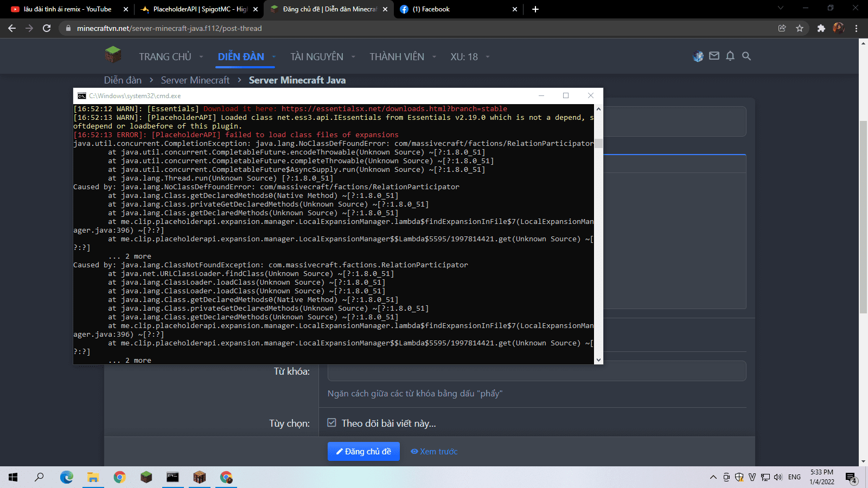The height and width of the screenshot is (488, 868).
Task: Reload the page with the refresh icon
Action: (47, 28)
